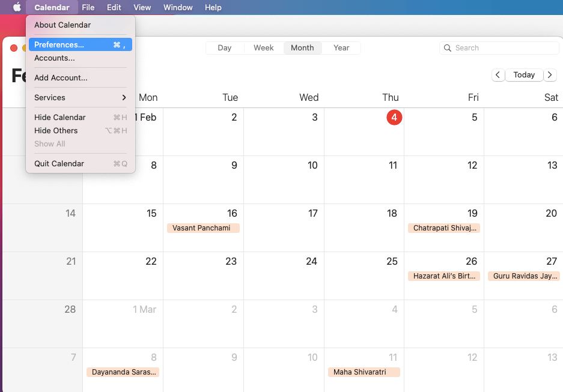Click the search magnifying glass icon
This screenshot has height=392, width=563.
[x=448, y=47]
